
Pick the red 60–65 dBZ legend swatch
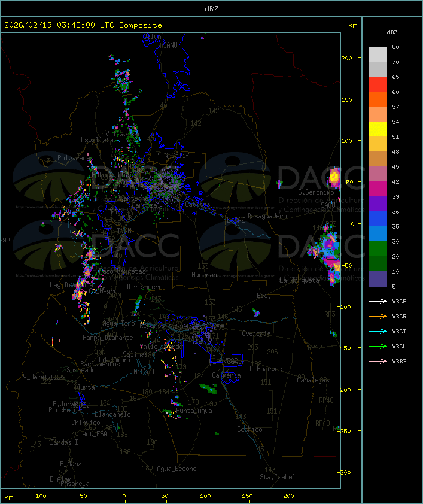tap(378, 84)
